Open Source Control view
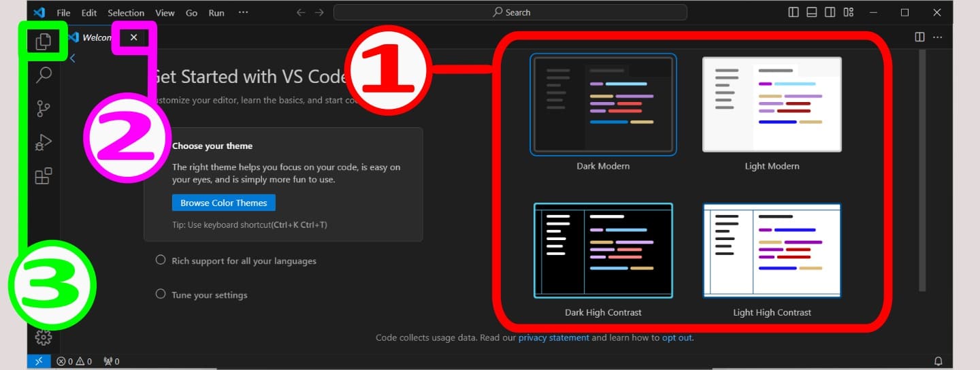Screen dimensions: 980x370 coord(44,109)
